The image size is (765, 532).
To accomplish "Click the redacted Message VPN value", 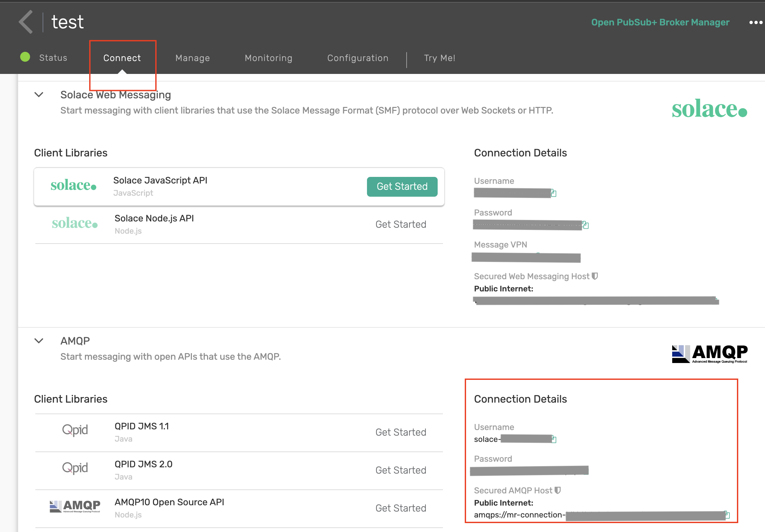I will pyautogui.click(x=526, y=258).
